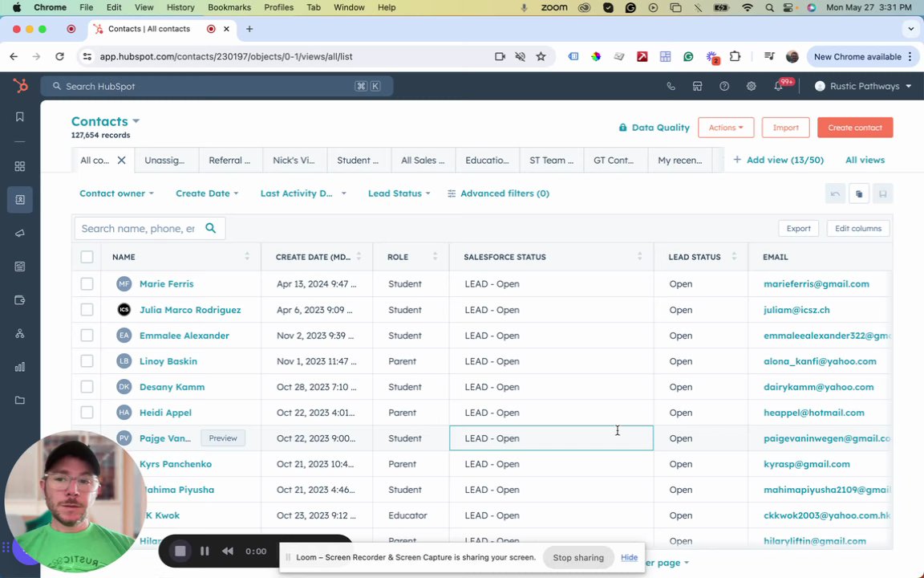The width and height of the screenshot is (924, 578).
Task: Open the HubSpot settings gear icon
Action: tap(751, 86)
